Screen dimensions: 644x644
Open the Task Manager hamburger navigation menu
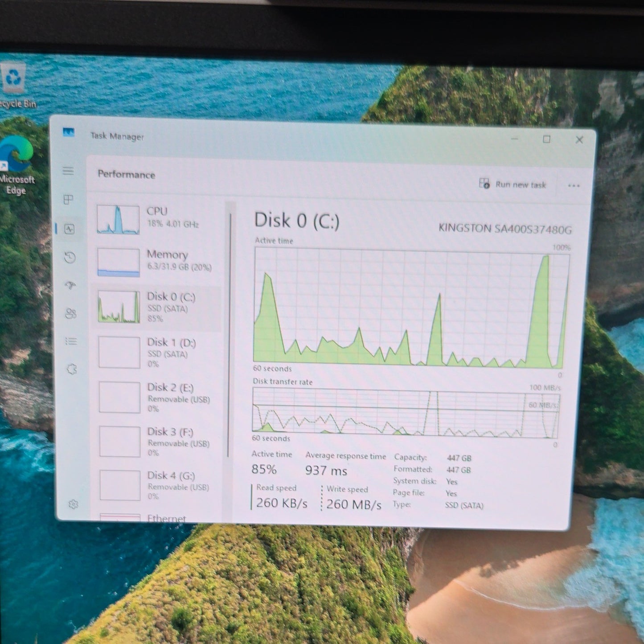[x=68, y=171]
